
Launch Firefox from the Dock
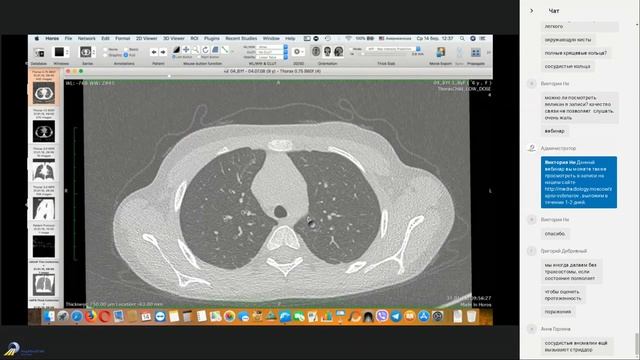tap(91, 316)
